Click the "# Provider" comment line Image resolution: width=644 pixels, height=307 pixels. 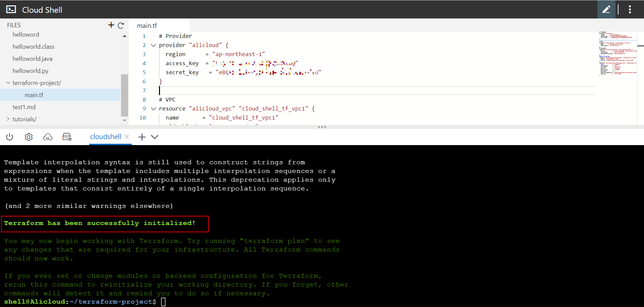pos(175,36)
